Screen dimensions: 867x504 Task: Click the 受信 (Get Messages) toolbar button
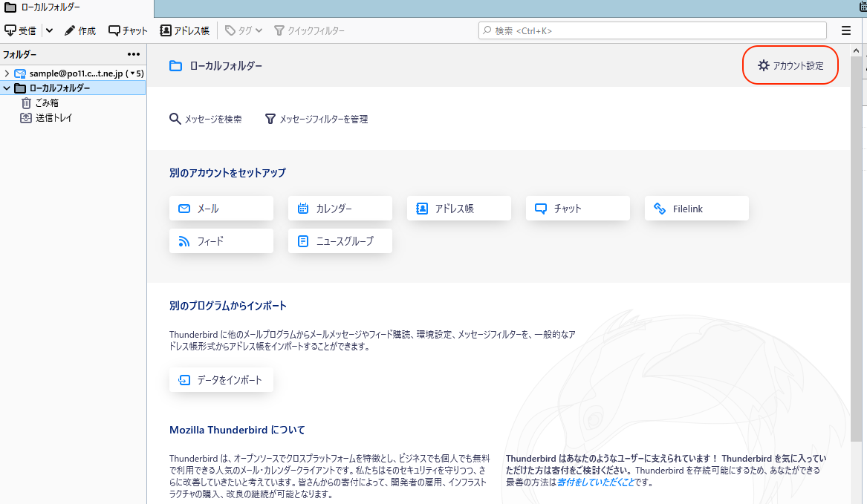tap(21, 31)
